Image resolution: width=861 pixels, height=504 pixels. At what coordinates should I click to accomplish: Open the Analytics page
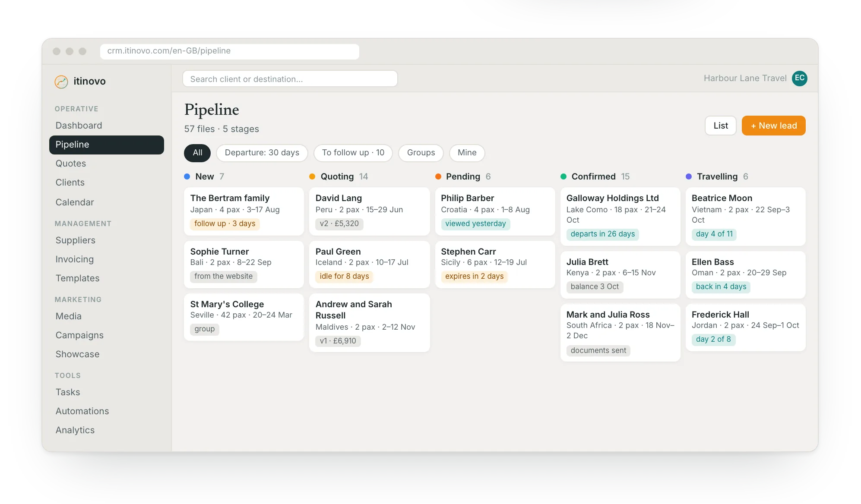(106, 430)
